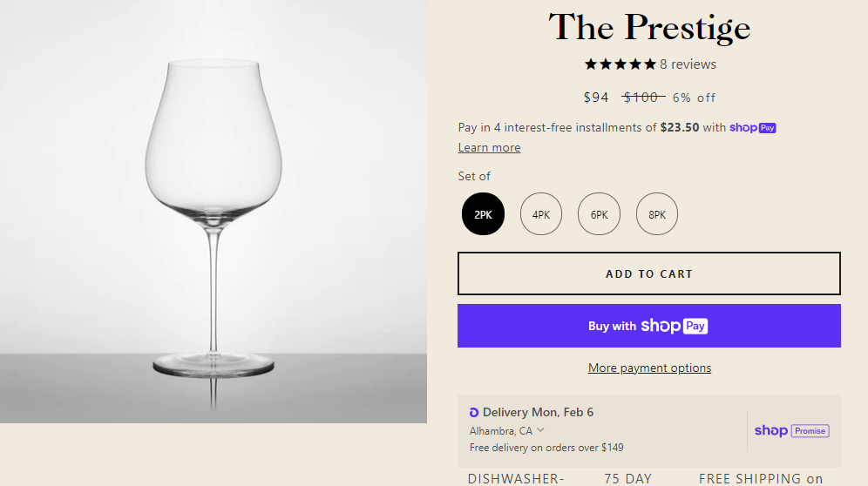
Task: Click the five-star rating icons
Action: (620, 64)
